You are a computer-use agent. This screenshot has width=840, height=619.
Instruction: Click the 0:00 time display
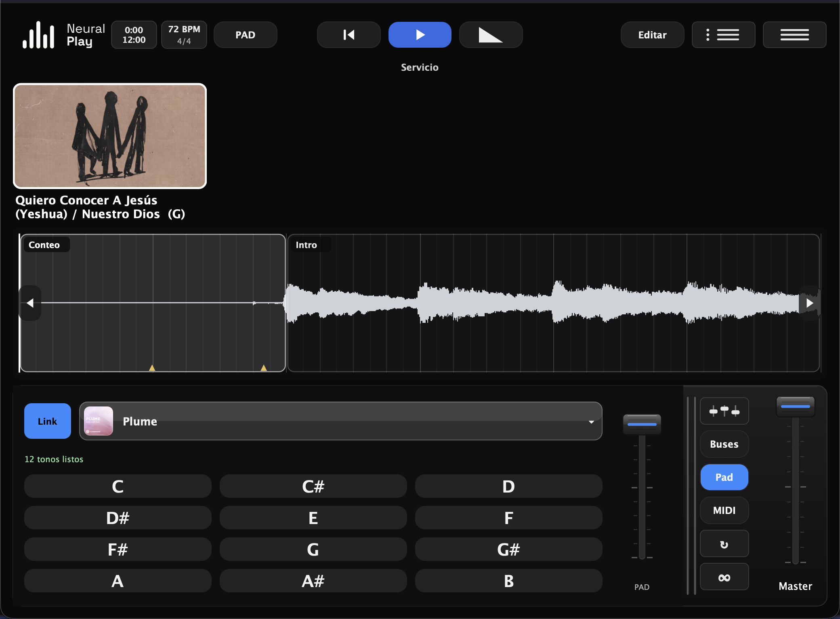click(134, 35)
